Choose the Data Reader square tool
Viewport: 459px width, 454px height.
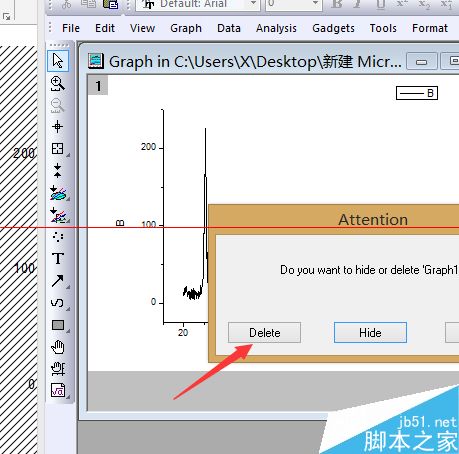tap(57, 148)
